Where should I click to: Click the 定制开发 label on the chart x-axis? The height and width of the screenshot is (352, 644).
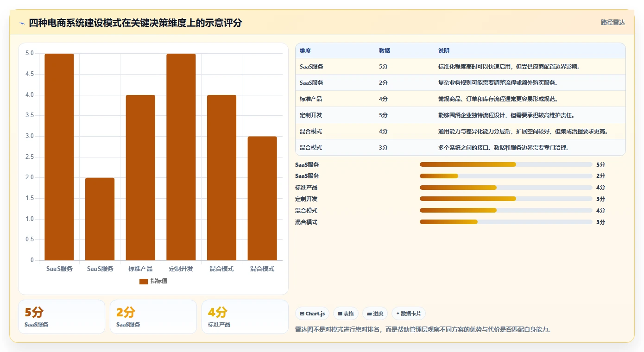(x=181, y=269)
